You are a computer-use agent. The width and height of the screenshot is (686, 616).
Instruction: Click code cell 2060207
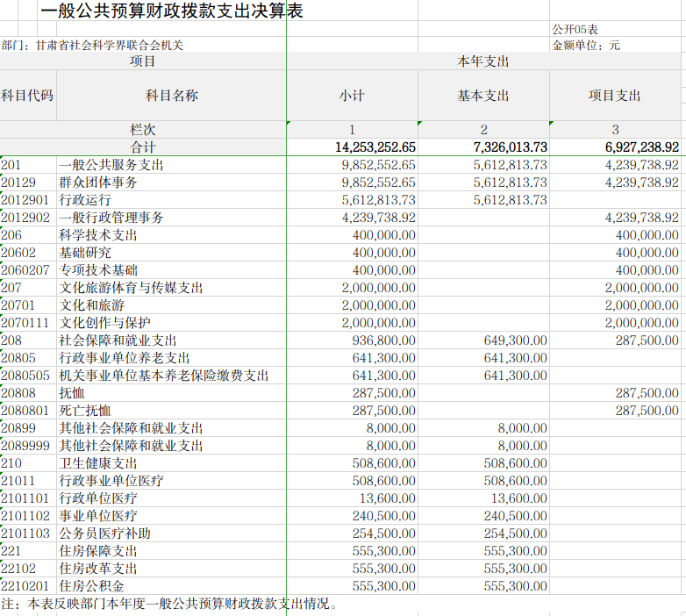point(28,270)
